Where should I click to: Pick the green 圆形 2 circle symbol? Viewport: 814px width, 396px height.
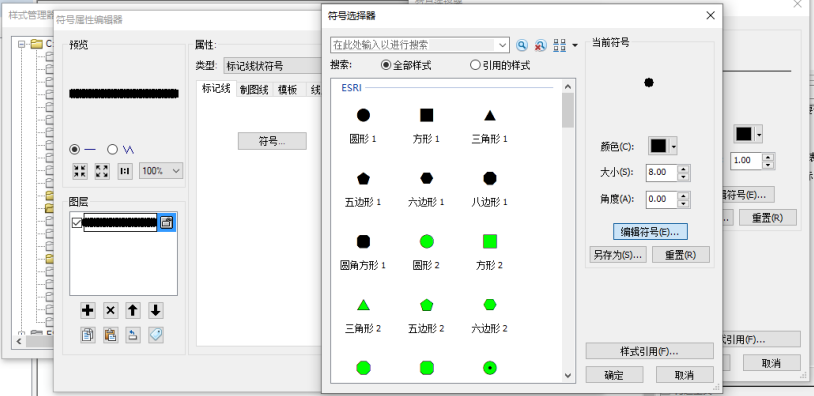[426, 241]
